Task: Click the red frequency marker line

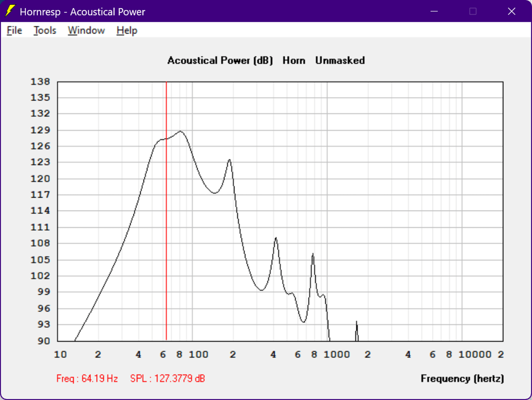Action: (x=166, y=211)
